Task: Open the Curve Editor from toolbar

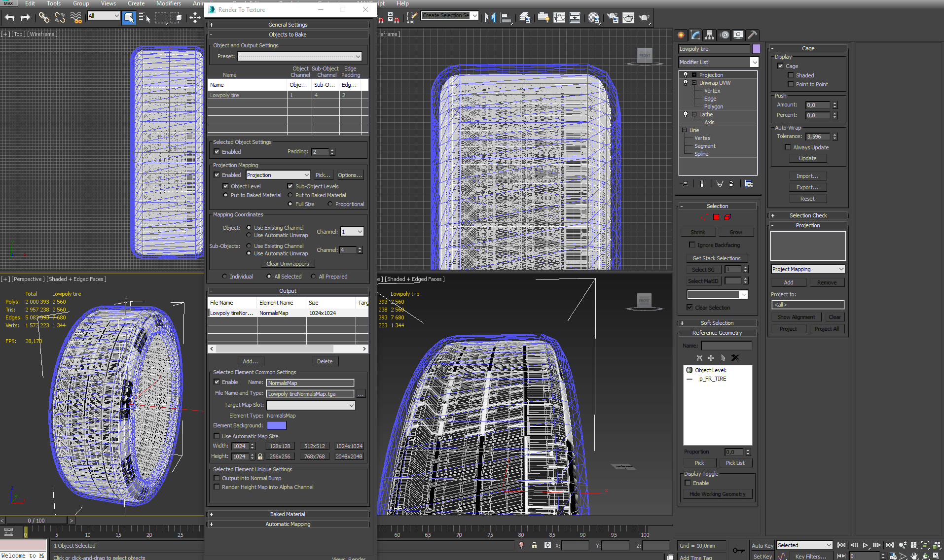Action: coord(559,18)
